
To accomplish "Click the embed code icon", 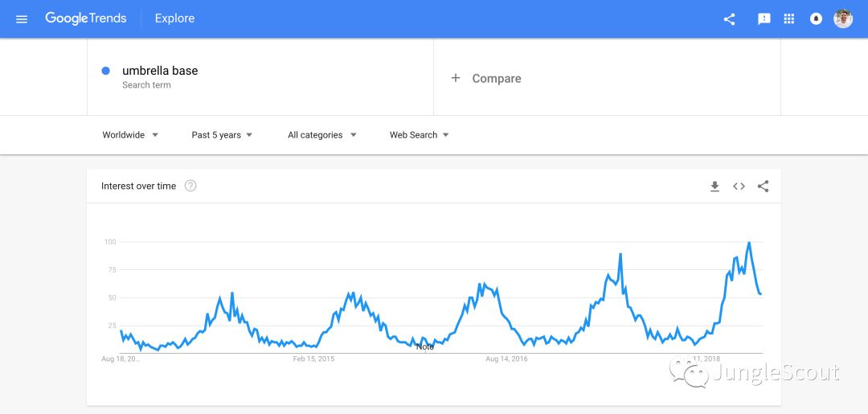I will pyautogui.click(x=739, y=187).
